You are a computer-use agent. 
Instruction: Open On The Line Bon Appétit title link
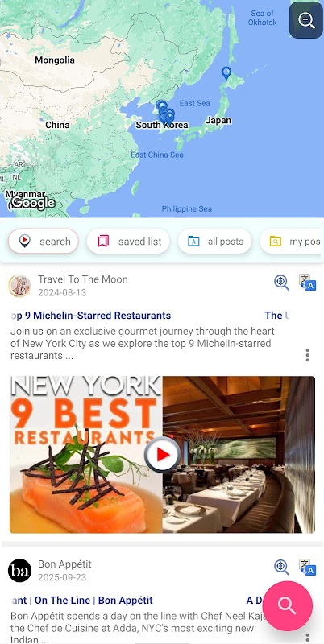pyautogui.click(x=81, y=601)
